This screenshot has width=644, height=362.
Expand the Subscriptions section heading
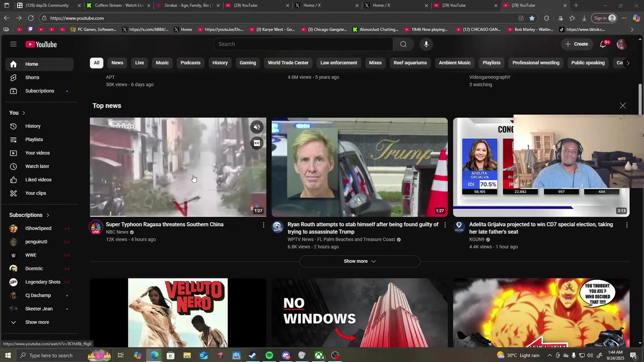(x=30, y=215)
